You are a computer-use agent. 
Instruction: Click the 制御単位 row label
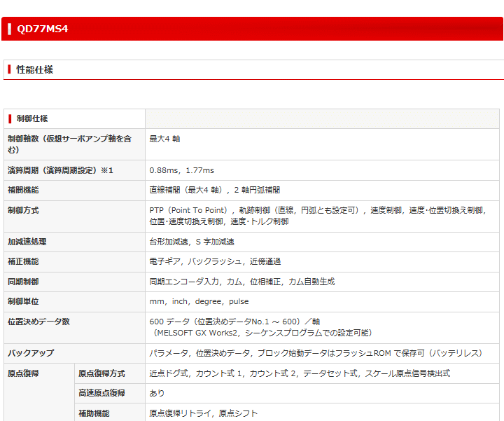[23, 301]
